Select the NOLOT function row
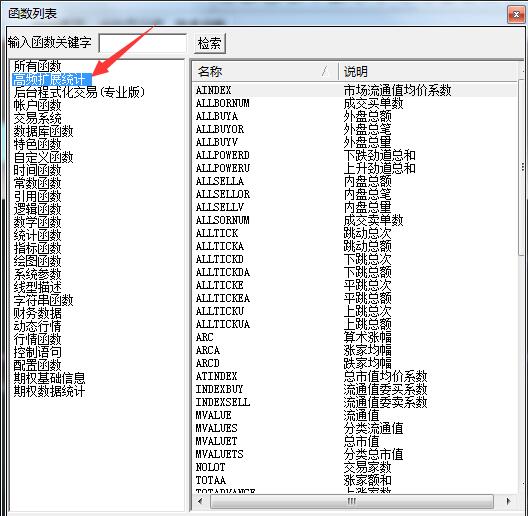This screenshot has height=516, width=528. [355, 467]
